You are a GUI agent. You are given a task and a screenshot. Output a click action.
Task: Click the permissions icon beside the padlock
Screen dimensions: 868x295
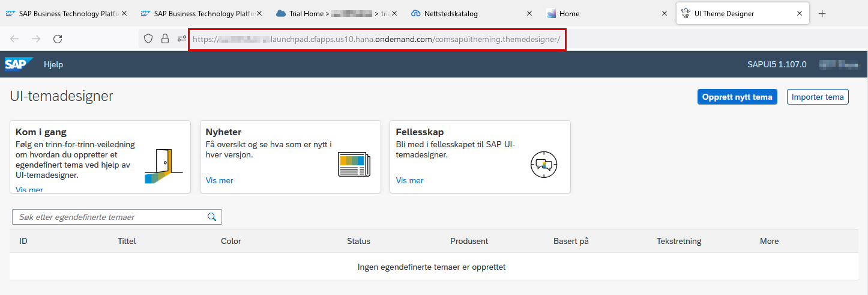(x=181, y=39)
